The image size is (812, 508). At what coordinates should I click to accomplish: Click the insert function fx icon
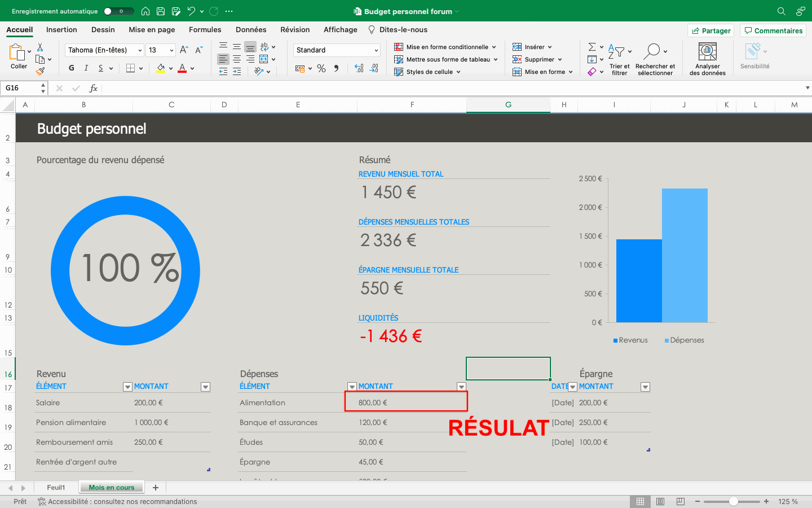94,88
